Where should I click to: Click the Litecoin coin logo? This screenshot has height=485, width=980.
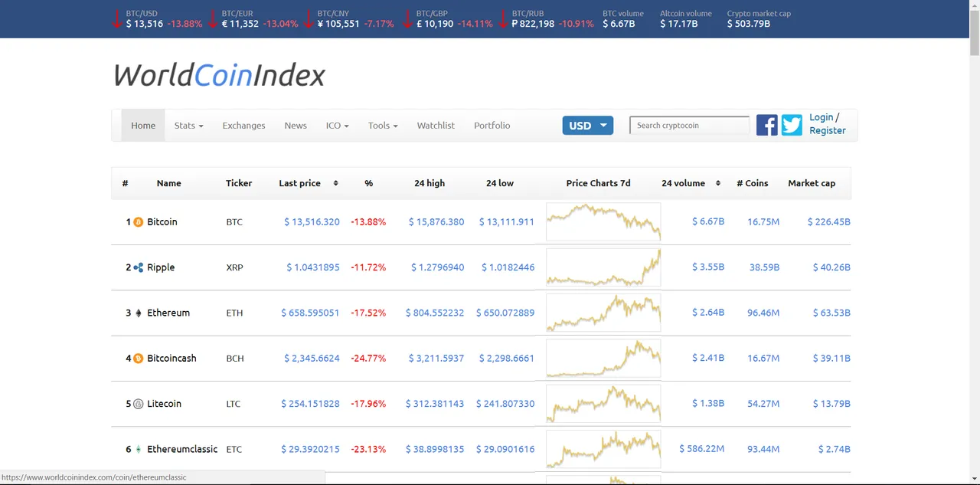[x=139, y=404]
